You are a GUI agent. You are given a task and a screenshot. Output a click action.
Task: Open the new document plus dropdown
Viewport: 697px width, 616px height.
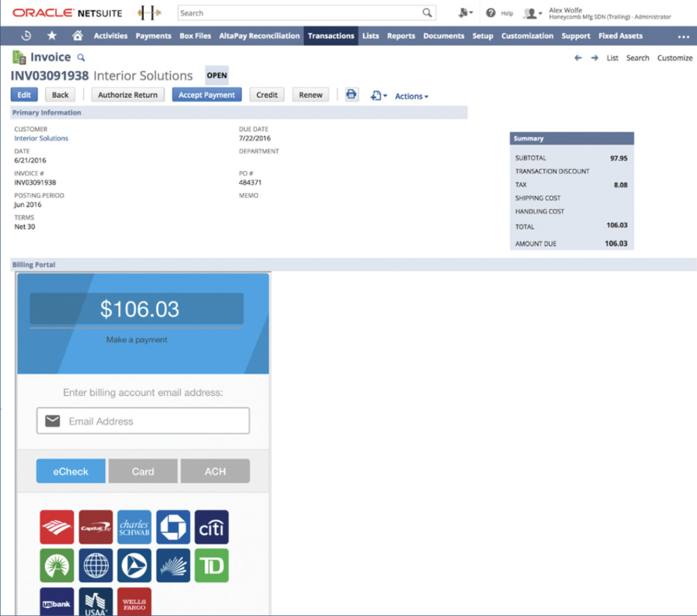tap(379, 96)
